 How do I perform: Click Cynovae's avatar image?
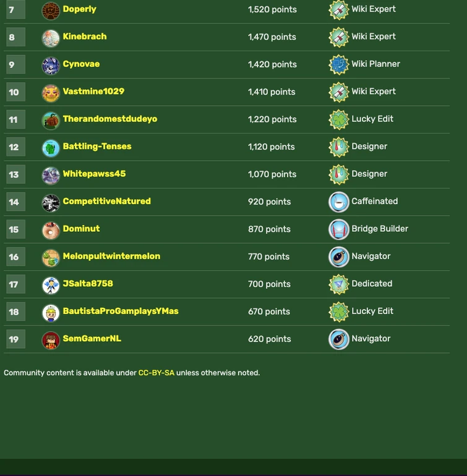point(51,65)
